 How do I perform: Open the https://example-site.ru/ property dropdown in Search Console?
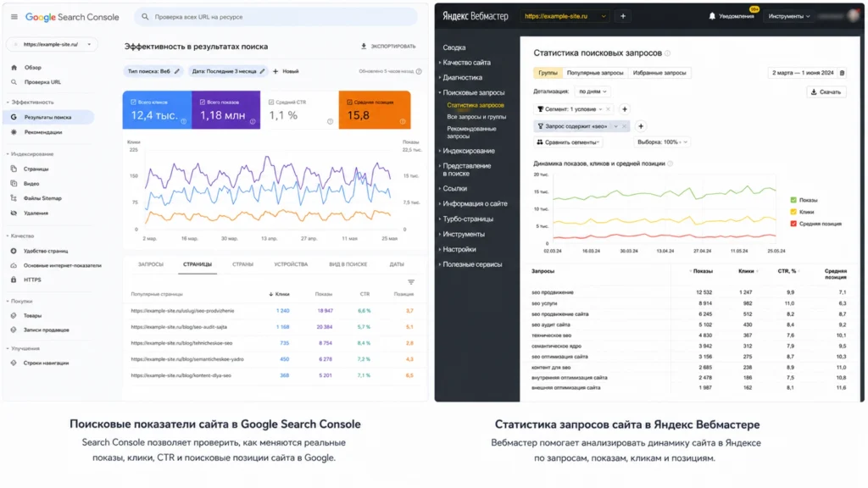[53, 44]
